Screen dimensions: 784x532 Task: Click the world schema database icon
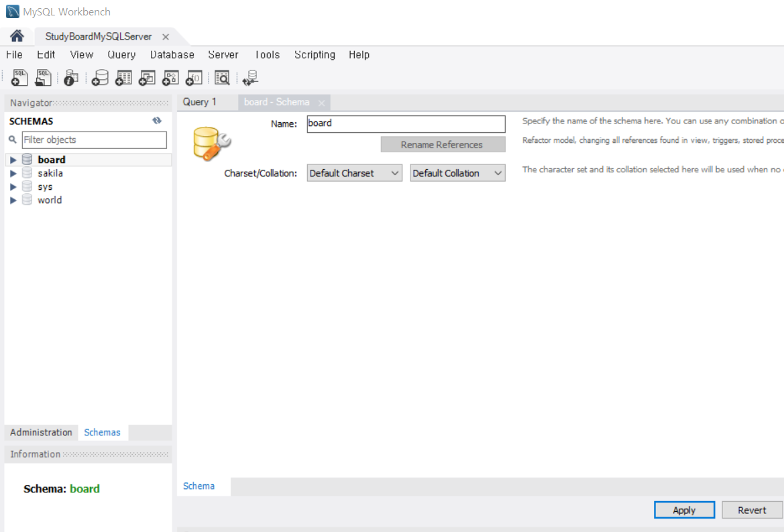tap(27, 200)
